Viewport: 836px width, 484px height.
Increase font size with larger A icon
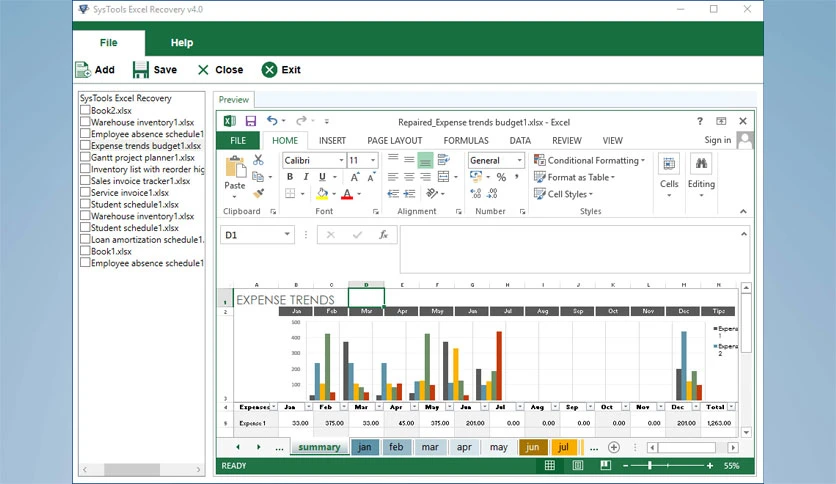tap(355, 177)
